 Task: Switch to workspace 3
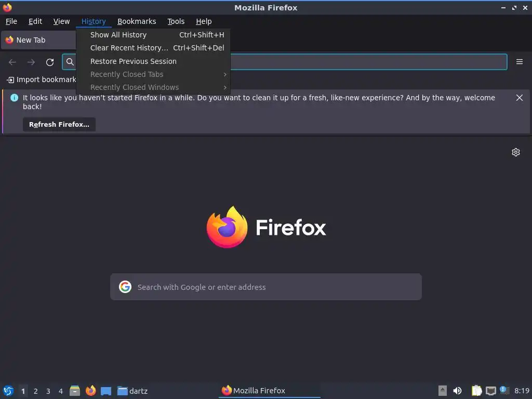tap(48, 391)
